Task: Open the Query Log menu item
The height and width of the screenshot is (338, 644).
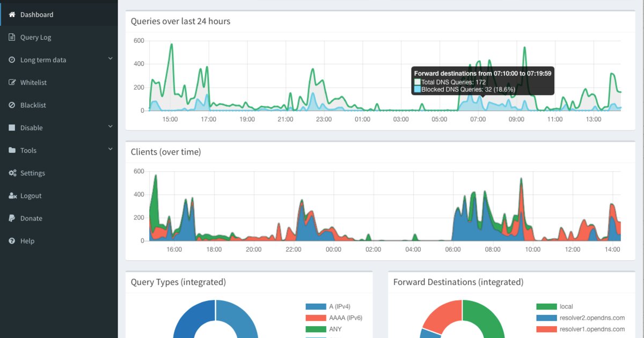Action: click(59, 37)
